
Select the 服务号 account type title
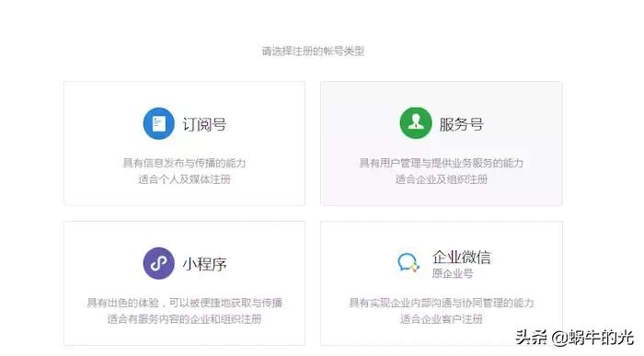461,124
